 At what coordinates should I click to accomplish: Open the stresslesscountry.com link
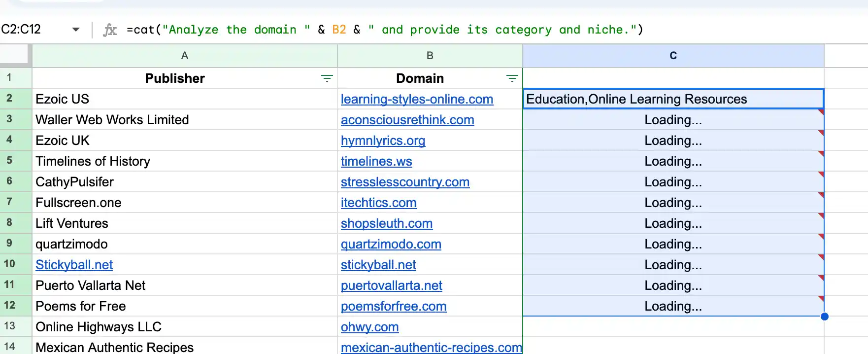pyautogui.click(x=405, y=182)
